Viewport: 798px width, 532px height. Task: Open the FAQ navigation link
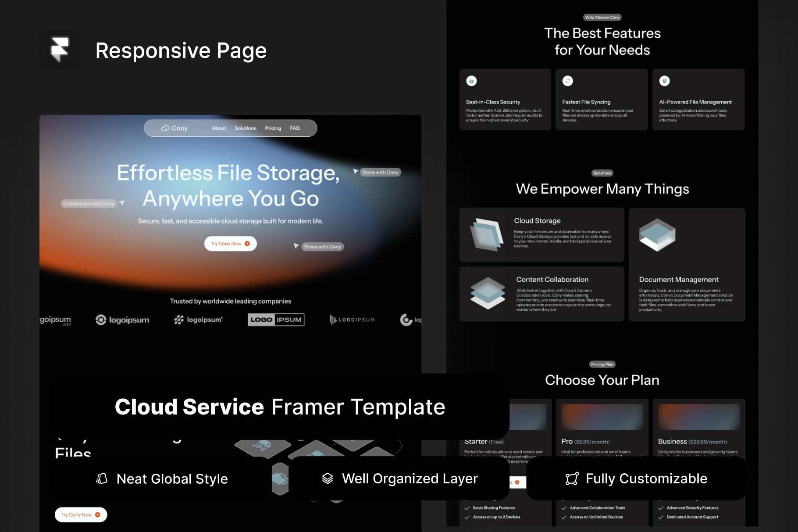pos(295,128)
